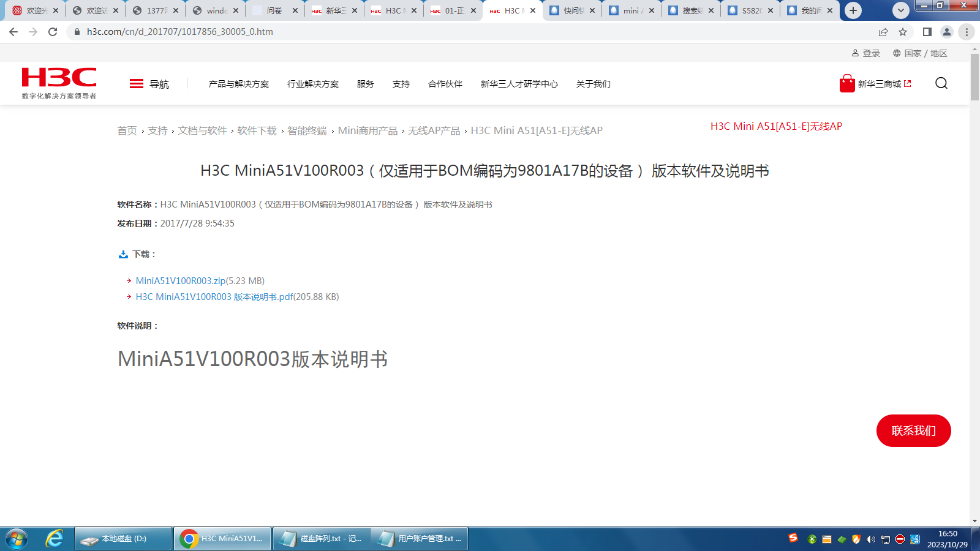Go to 首页 in the breadcrumb
The image size is (980, 551).
coord(127,130)
